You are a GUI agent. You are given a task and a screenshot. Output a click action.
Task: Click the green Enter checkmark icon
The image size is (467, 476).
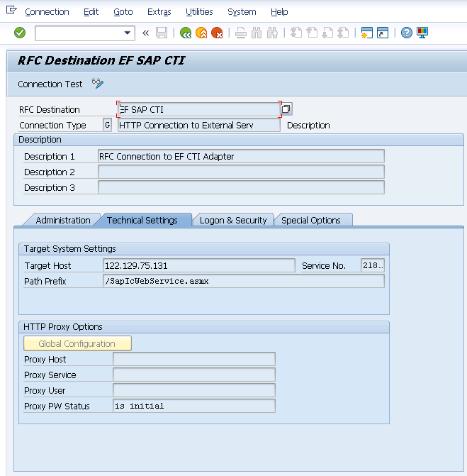point(20,33)
